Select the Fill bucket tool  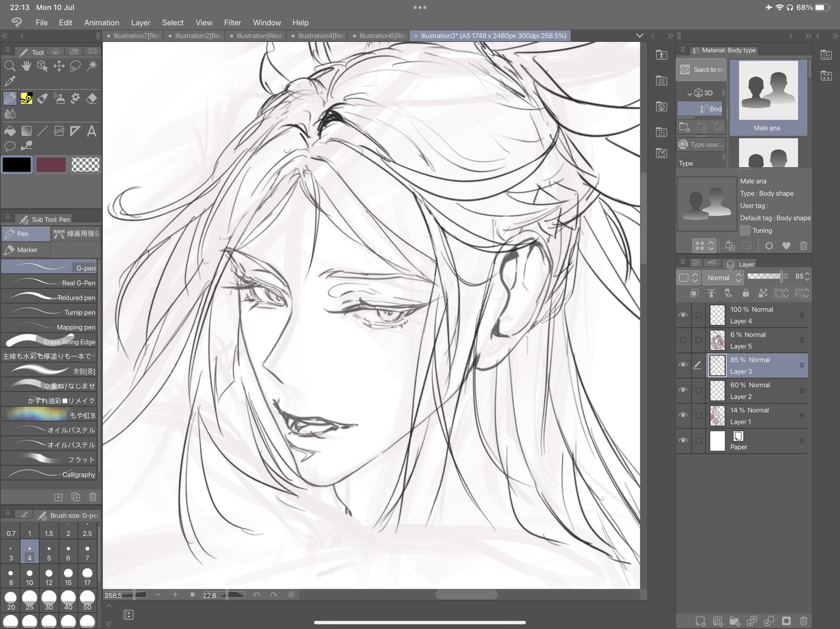click(10, 131)
